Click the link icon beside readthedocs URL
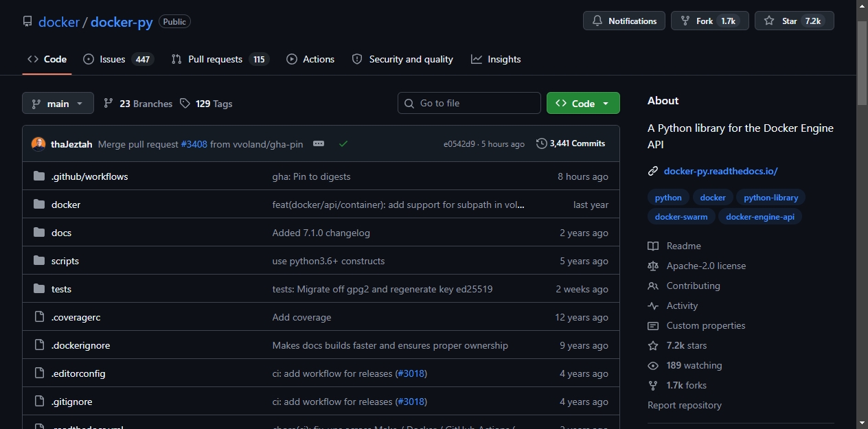 tap(653, 171)
